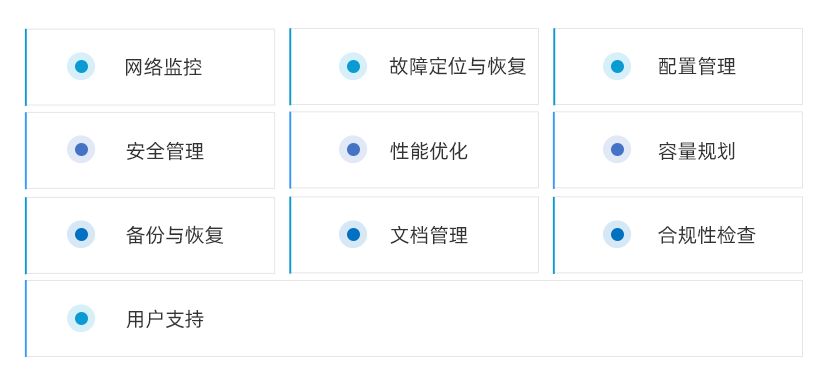
Task: Click the dot icon beside 配置管理
Action: click(x=617, y=67)
